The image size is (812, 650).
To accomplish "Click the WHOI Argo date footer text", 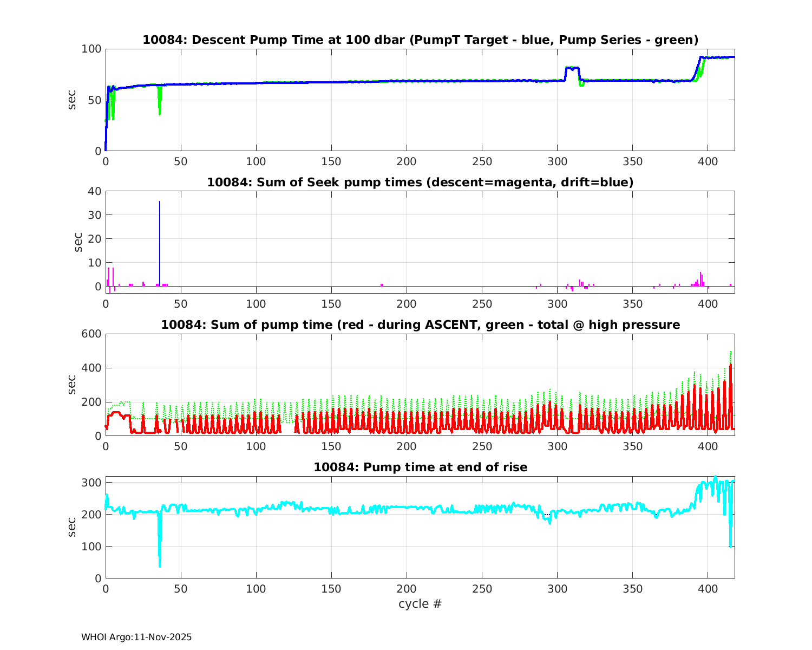I will [x=136, y=638].
